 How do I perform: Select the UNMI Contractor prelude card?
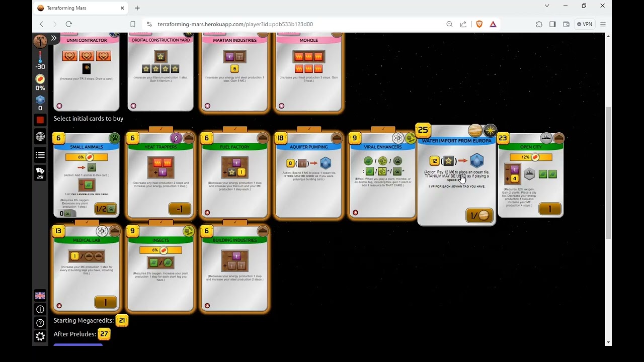(x=87, y=72)
